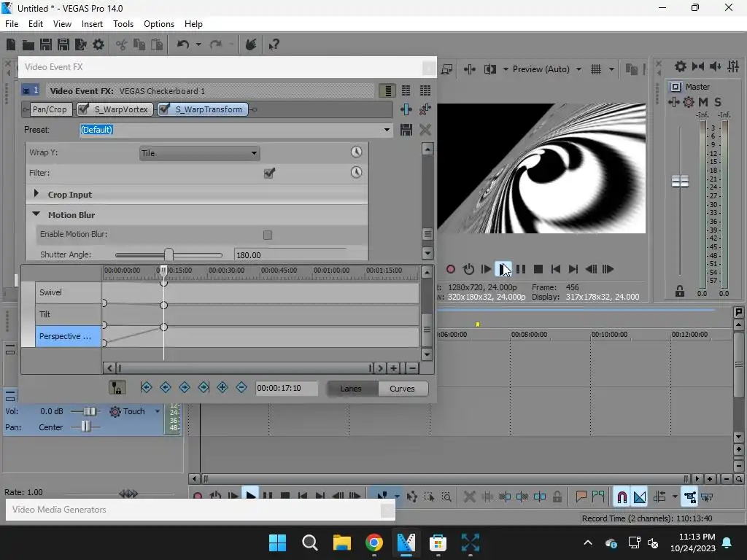Disable the S_WarpTransform plug-in checkbox
This screenshot has height=560, width=747.
[164, 109]
